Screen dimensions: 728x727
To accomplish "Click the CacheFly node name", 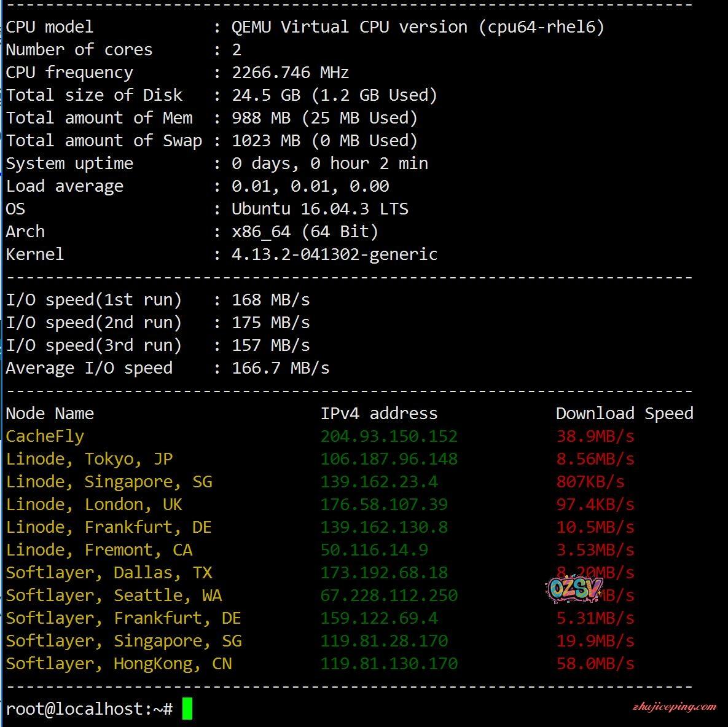I will (45, 436).
